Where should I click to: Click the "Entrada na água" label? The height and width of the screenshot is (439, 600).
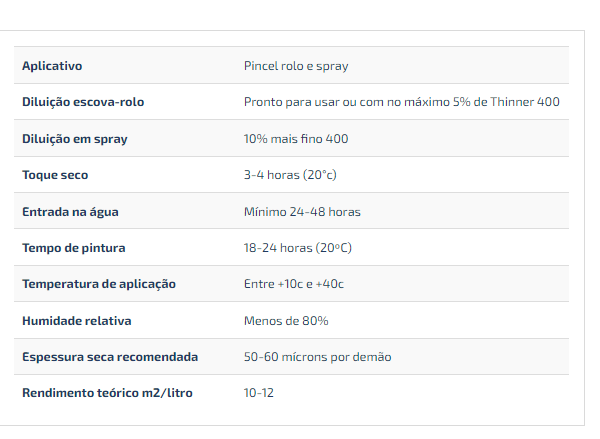70,212
